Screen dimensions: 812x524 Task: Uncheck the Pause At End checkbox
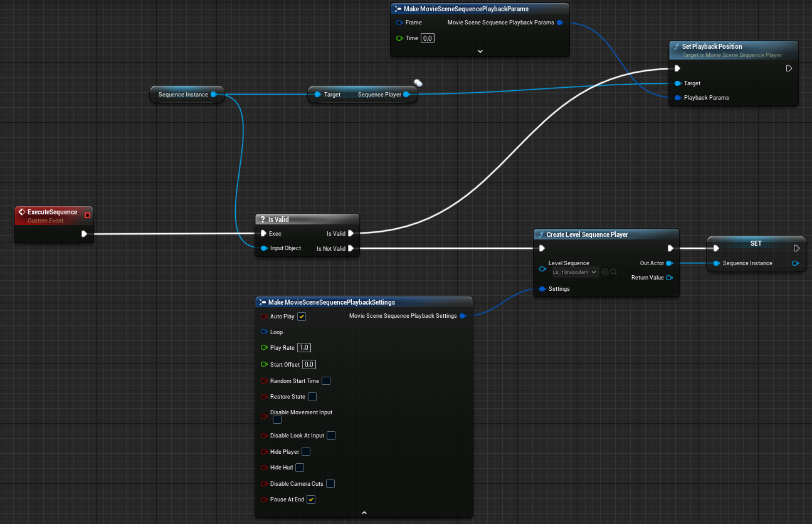coord(311,500)
